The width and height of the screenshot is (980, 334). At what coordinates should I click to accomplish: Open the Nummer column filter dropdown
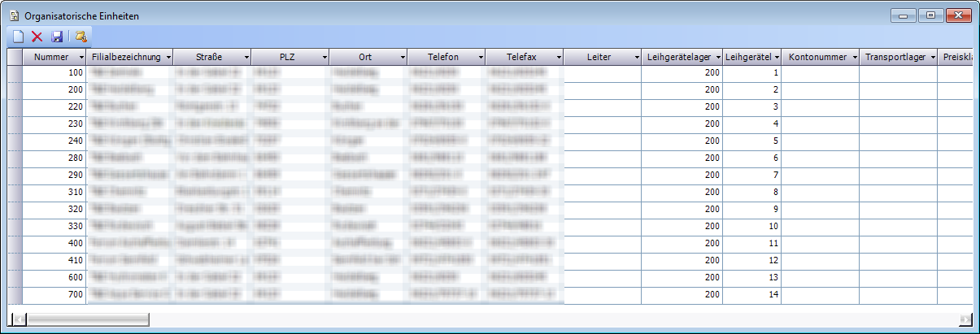pos(81,58)
